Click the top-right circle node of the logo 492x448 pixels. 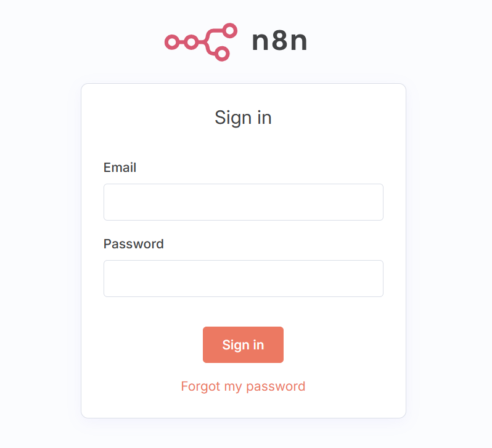pos(230,30)
